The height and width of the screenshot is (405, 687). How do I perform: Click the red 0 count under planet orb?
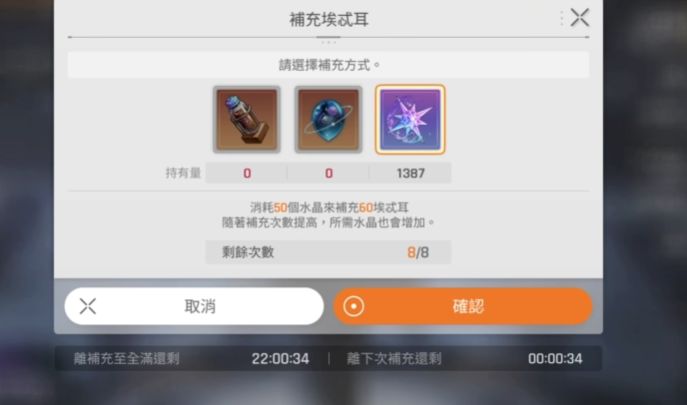pos(329,173)
